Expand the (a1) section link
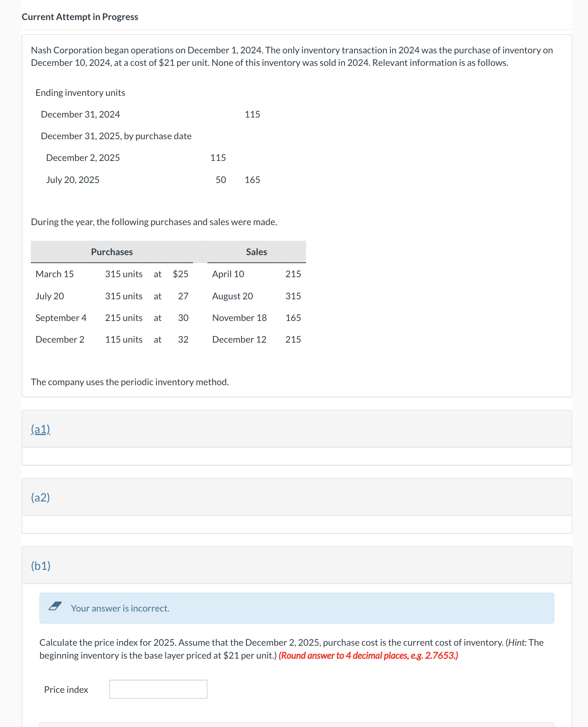The width and height of the screenshot is (588, 727). pyautogui.click(x=40, y=429)
